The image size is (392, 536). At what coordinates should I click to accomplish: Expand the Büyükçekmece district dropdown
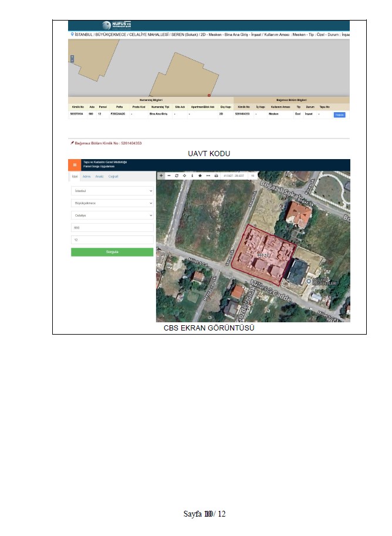(111, 203)
